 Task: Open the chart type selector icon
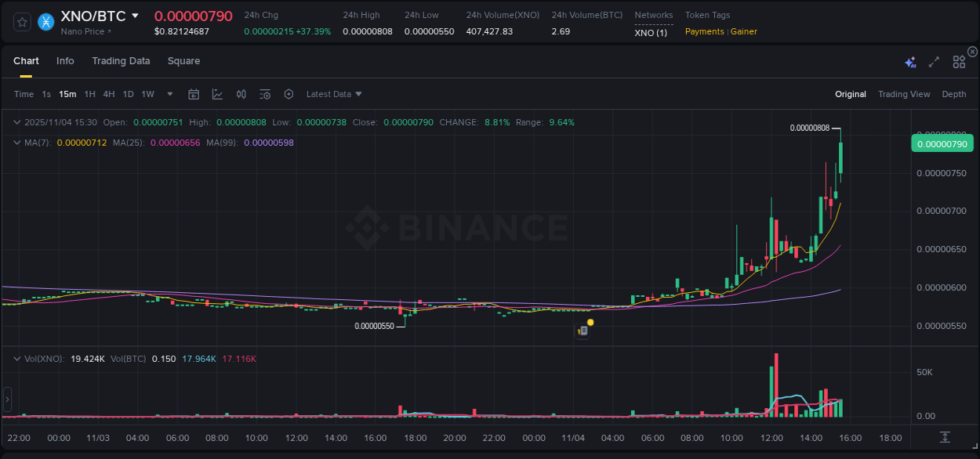click(x=217, y=94)
